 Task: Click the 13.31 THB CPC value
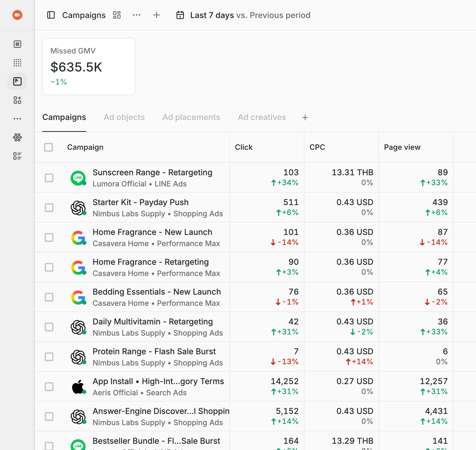point(352,172)
